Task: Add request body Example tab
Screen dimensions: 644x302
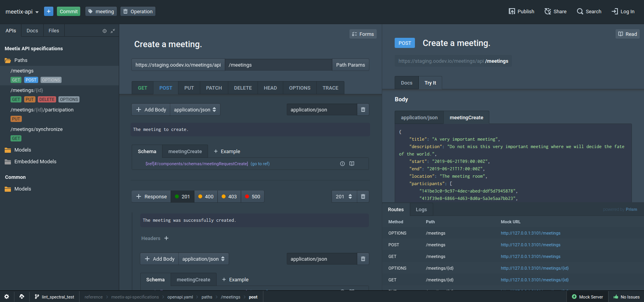Action: point(227,151)
